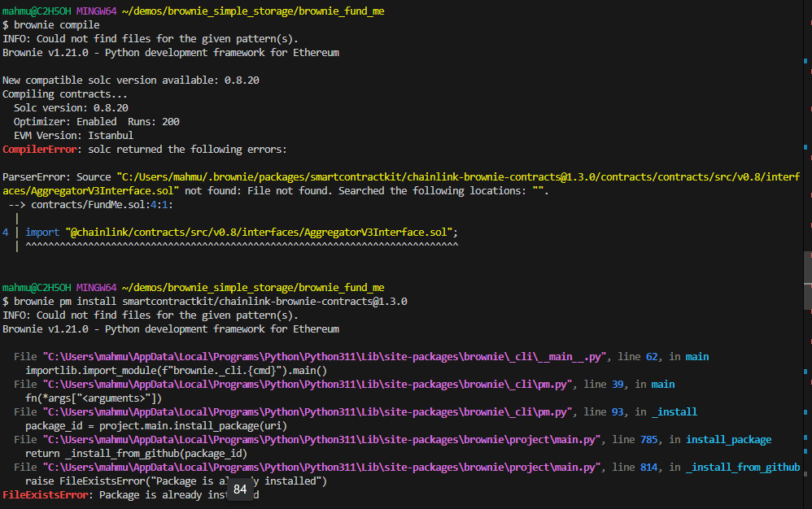Click the blue line number '93'

click(x=618, y=411)
